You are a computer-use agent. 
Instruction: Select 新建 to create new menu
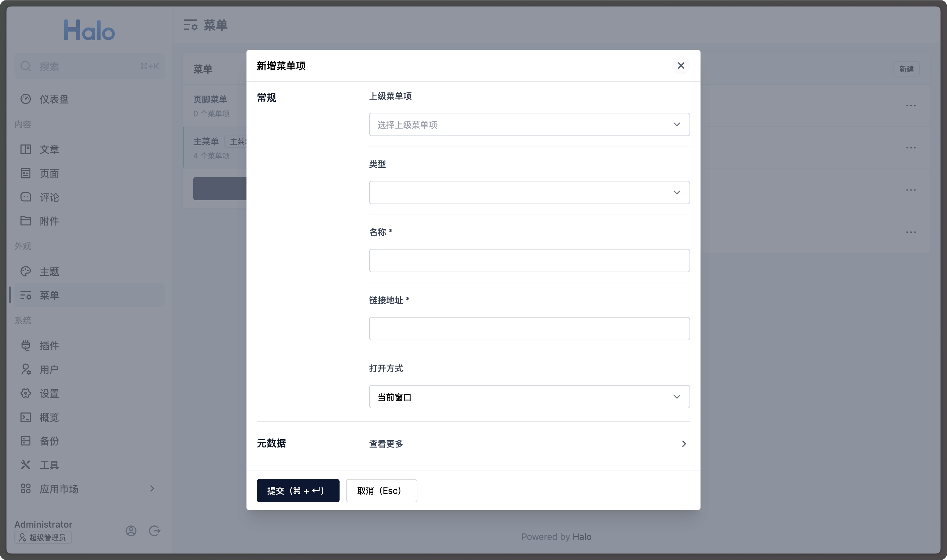(x=906, y=69)
